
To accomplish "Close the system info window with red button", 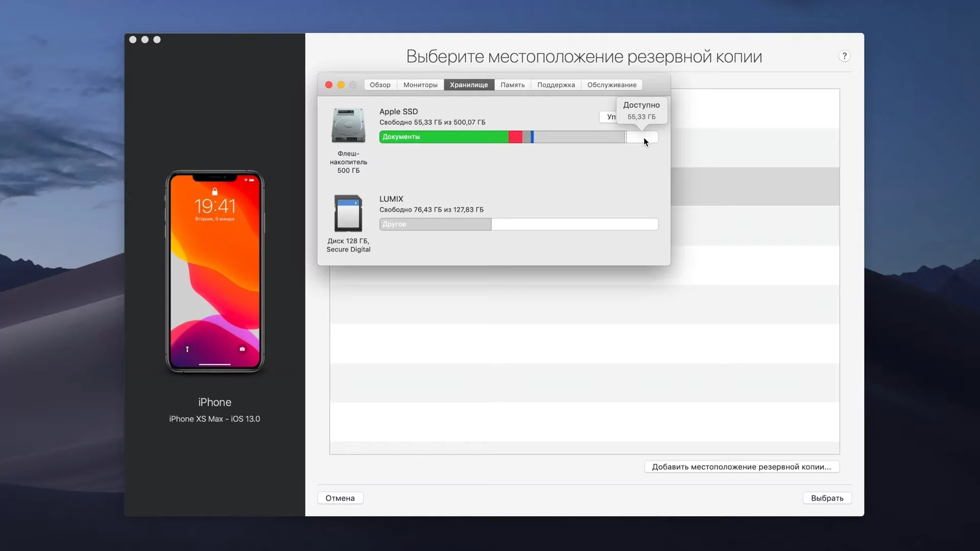I will coord(329,85).
